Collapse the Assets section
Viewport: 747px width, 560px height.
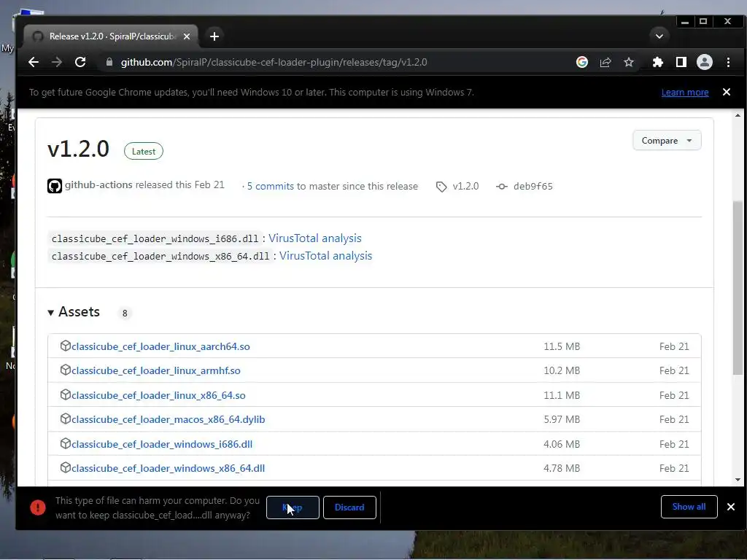click(x=74, y=312)
